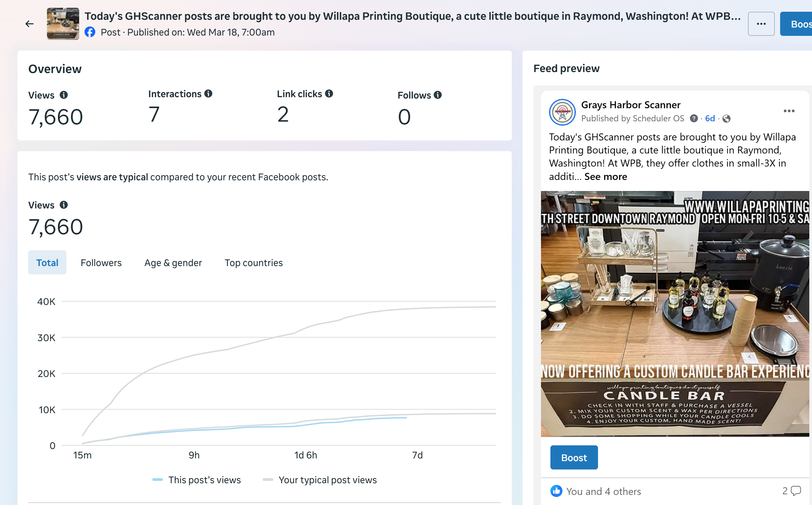
Task: Click the Link clicks info icon
Action: tap(329, 94)
